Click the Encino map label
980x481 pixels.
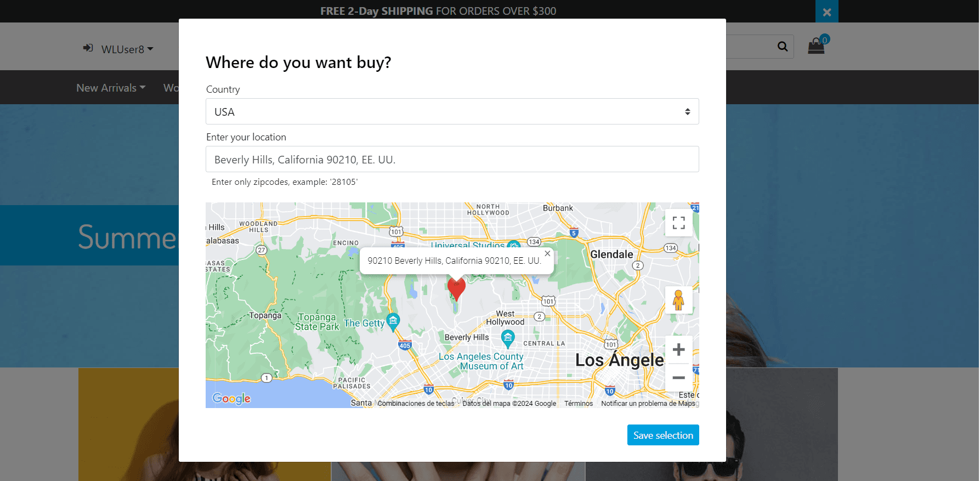pos(345,243)
